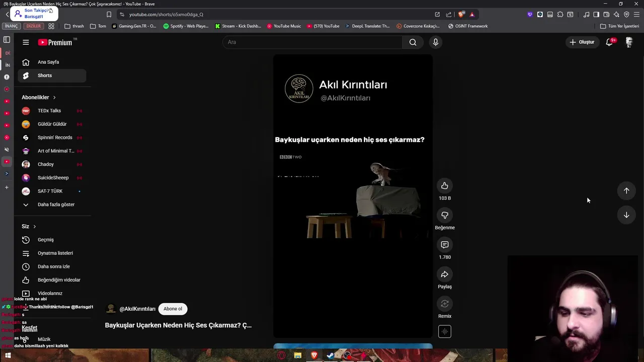Open SAT-7 TÜRK subscription channel

pyautogui.click(x=52, y=191)
